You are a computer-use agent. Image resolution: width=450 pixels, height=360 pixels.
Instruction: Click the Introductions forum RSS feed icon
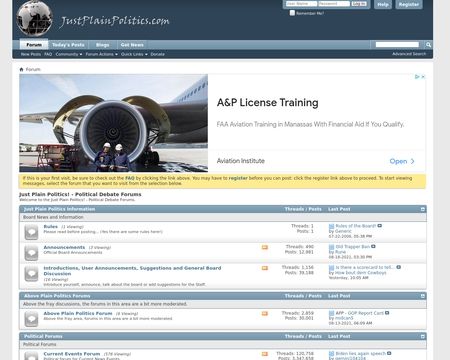265,268
